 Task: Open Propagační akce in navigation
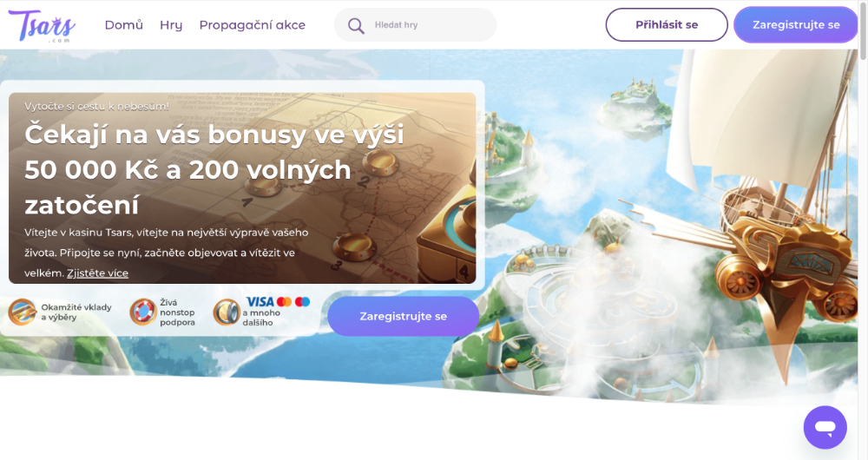(253, 25)
